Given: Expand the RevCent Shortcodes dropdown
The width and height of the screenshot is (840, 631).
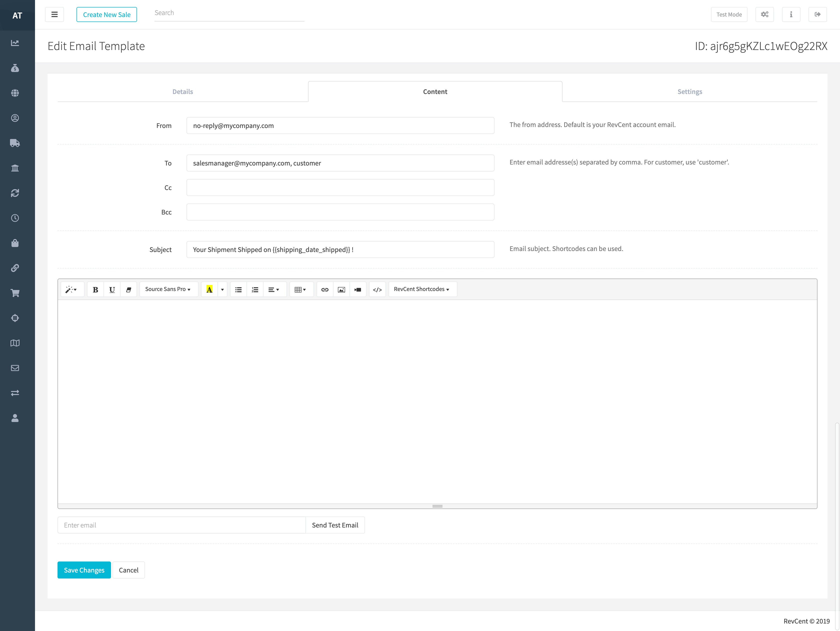Looking at the screenshot, I should coord(421,289).
